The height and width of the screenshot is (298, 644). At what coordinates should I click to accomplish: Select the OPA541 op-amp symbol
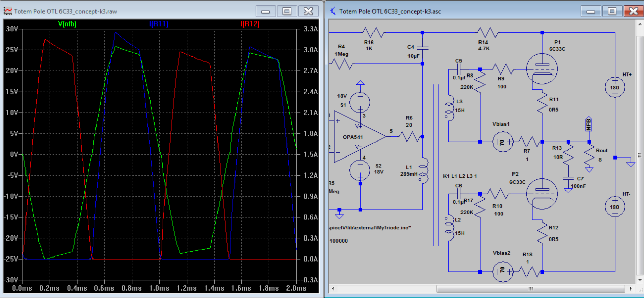pos(360,137)
